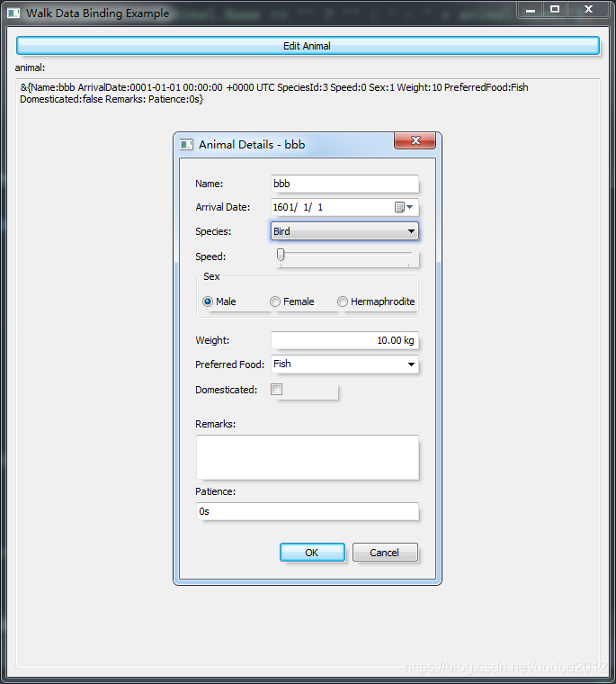Click the Name input field
Screen dimensions: 616x684
tap(344, 184)
